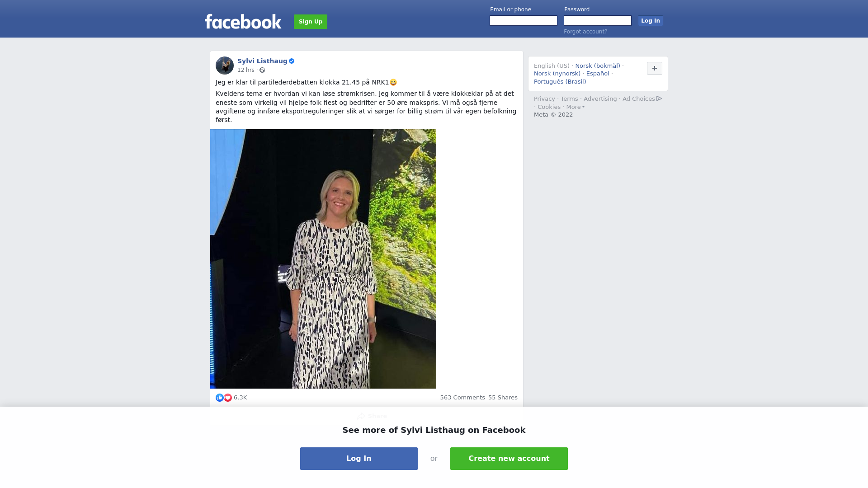The width and height of the screenshot is (868, 488).
Task: Click the Ad Choices triangle icon
Action: [x=659, y=99]
